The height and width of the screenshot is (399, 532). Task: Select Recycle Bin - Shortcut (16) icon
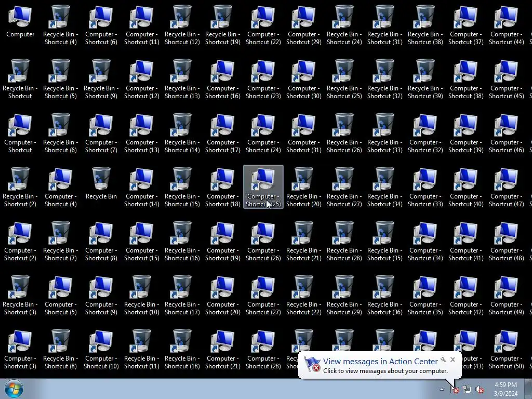(182, 241)
